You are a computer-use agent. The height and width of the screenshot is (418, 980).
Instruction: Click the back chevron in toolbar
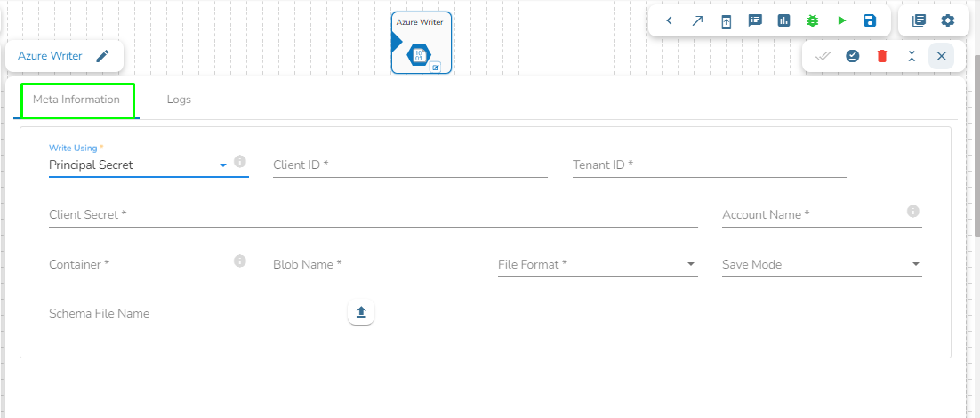point(669,20)
